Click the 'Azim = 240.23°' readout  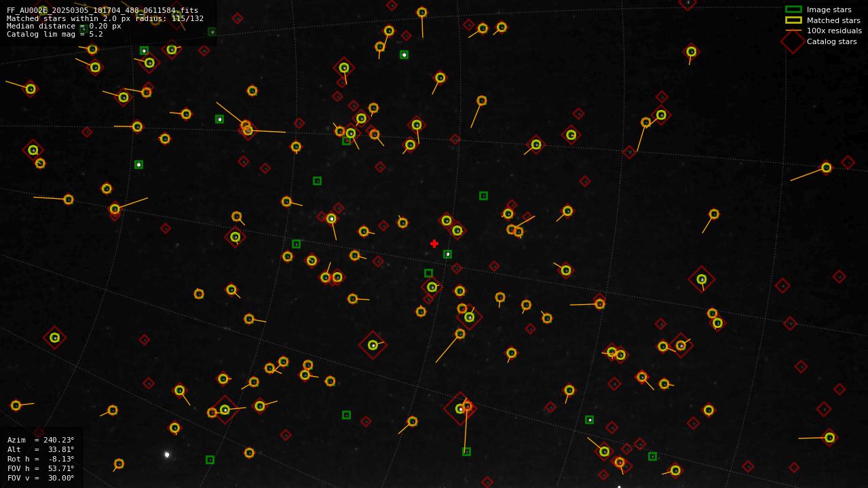(41, 440)
